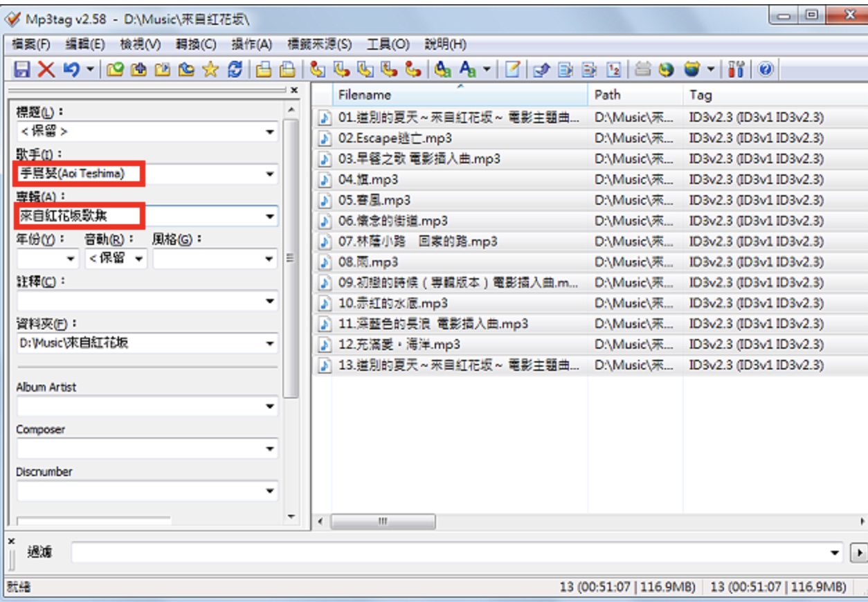This screenshot has height=602, width=868.
Task: Click the music note icon for 08.雨.mp3
Action: click(x=324, y=262)
